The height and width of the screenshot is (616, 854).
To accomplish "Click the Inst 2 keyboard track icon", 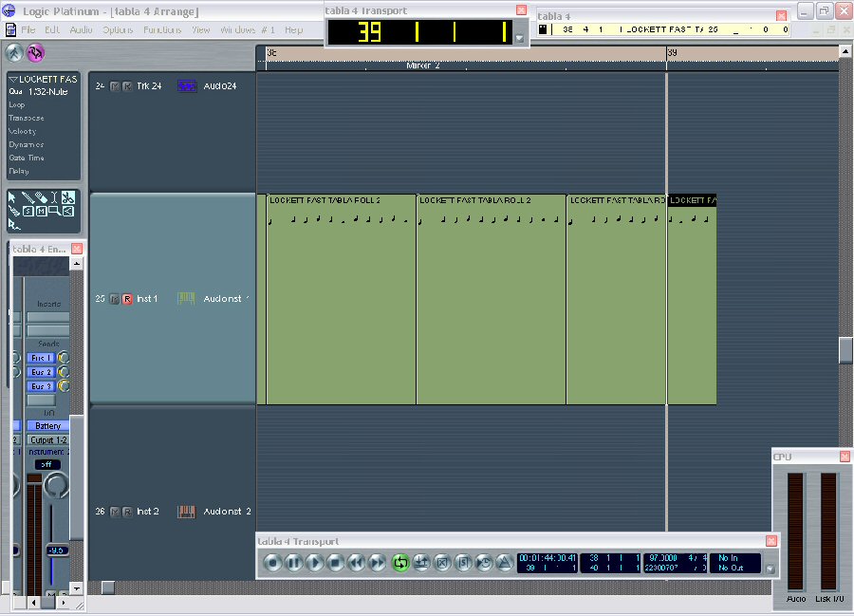I will tap(186, 512).
